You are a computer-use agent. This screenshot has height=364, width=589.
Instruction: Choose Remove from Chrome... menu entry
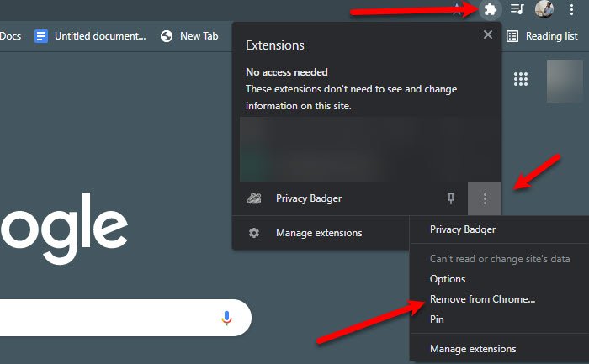(483, 299)
